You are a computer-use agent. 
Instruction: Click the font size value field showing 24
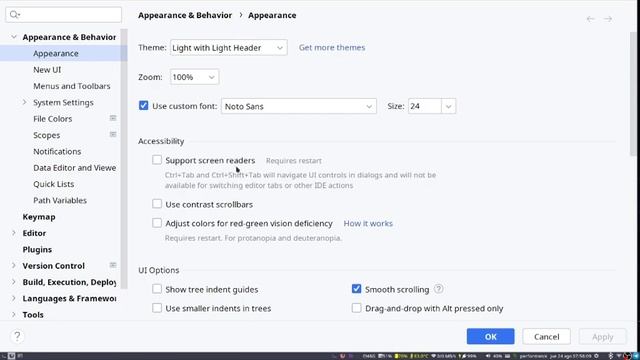click(x=424, y=106)
